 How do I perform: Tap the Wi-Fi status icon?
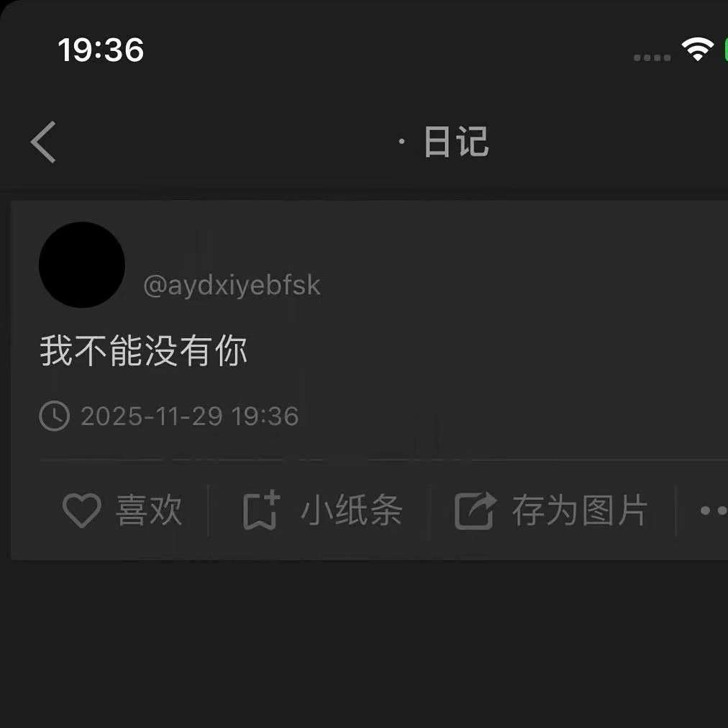(697, 49)
